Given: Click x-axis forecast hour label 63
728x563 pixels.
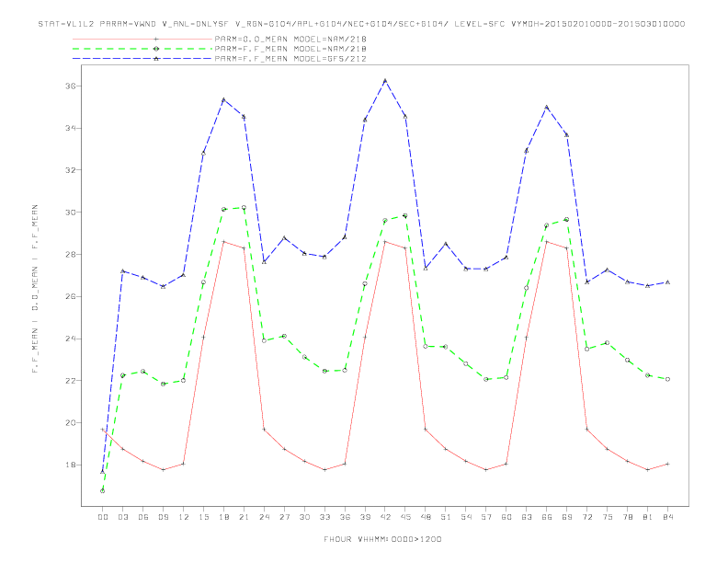Looking at the screenshot, I should tap(527, 517).
